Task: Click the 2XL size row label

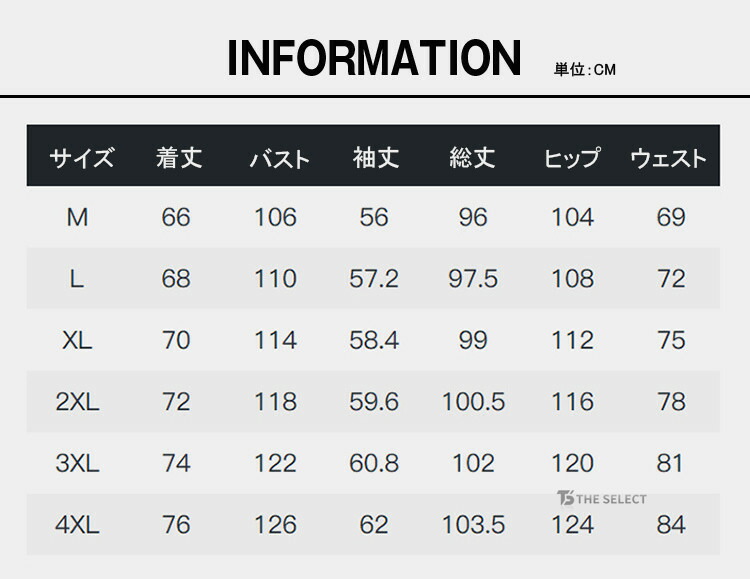Action: click(x=77, y=402)
